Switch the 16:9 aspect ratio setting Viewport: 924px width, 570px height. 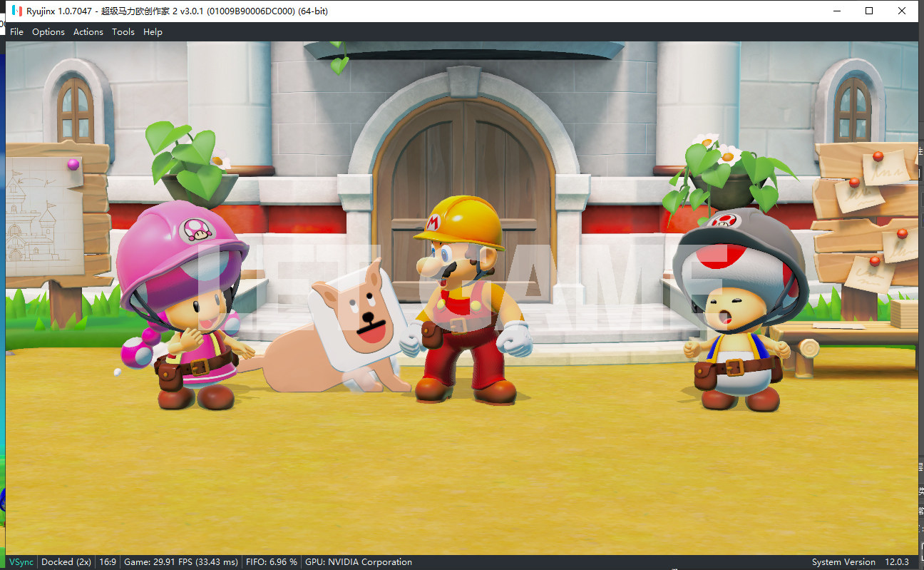pyautogui.click(x=108, y=562)
